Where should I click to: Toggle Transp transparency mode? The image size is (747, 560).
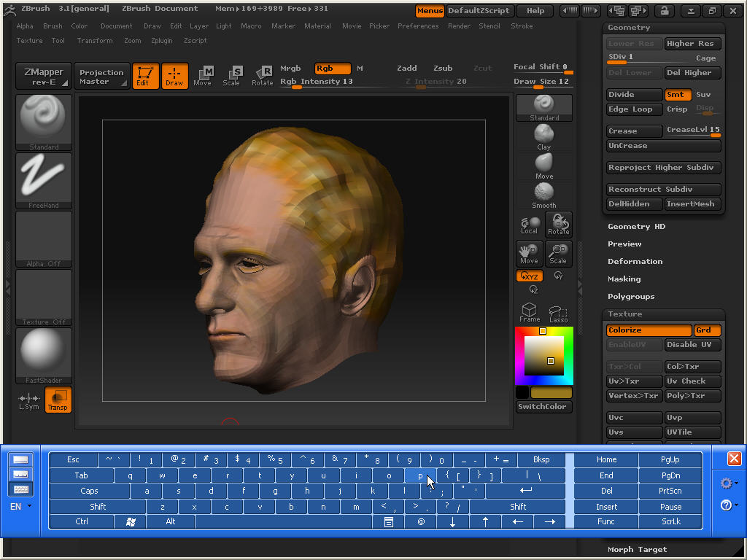click(58, 400)
